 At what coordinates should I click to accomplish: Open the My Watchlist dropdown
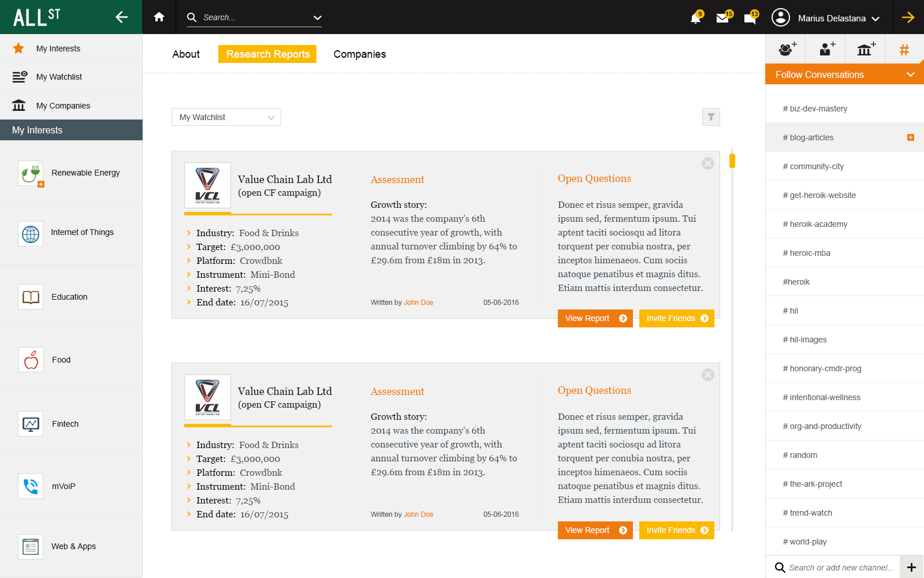tap(226, 117)
